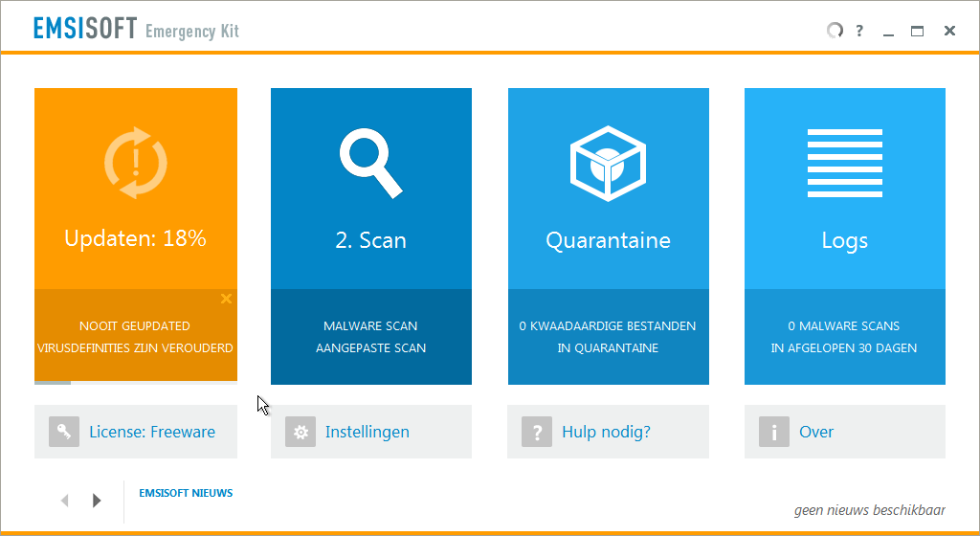Show the previous news item

(65, 500)
